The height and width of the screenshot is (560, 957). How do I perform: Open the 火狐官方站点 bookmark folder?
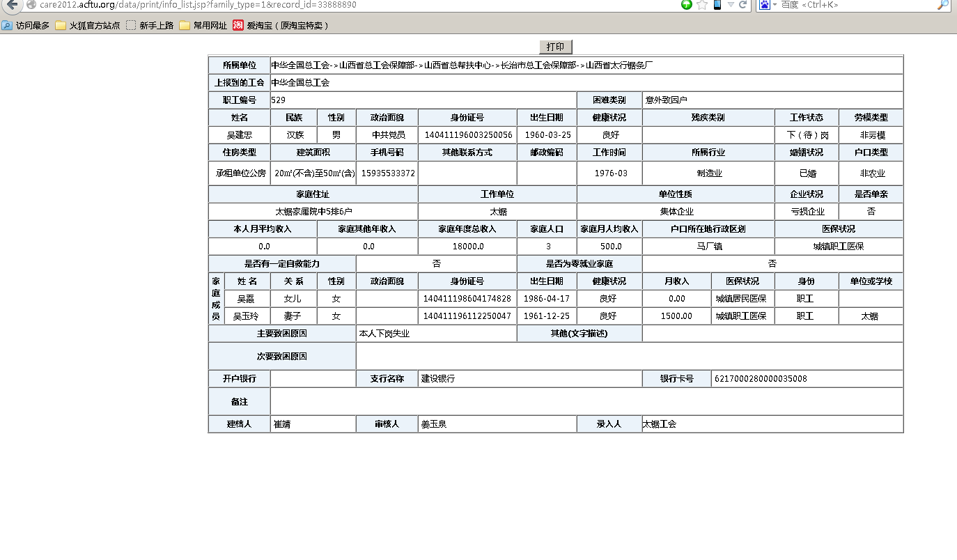point(88,25)
